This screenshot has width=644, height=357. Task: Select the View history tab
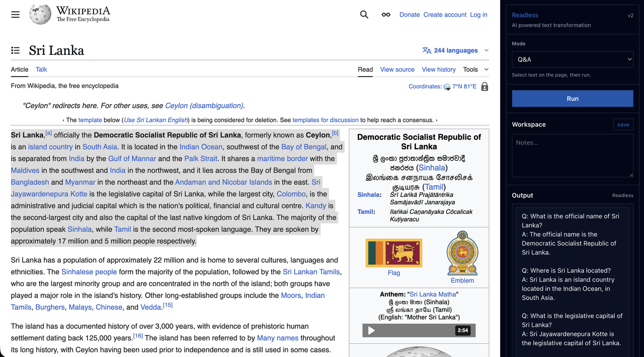439,69
